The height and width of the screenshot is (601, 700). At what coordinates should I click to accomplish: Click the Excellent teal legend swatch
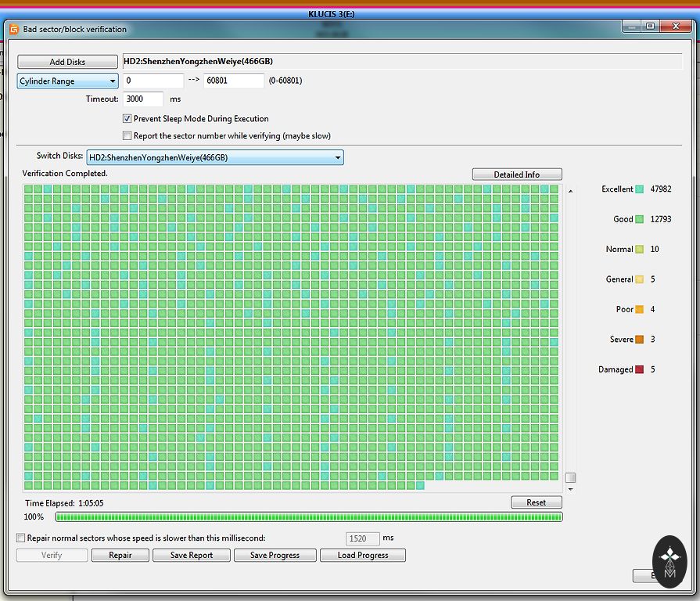(x=639, y=189)
